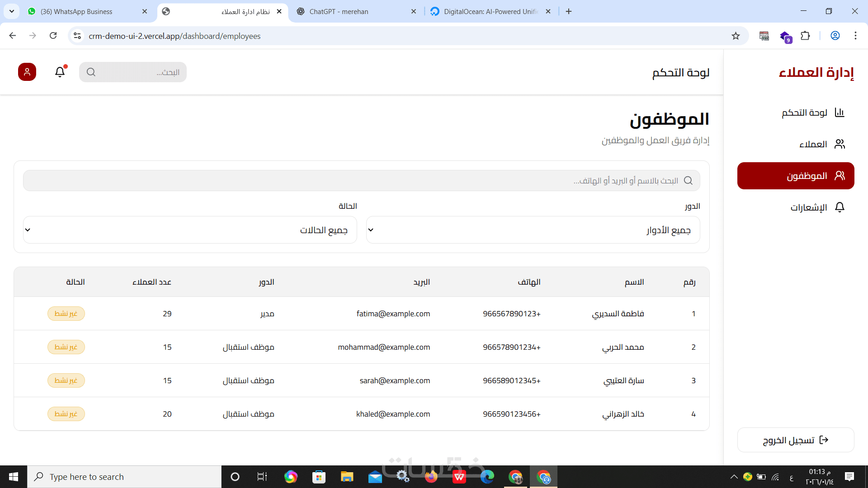Click the تسجيل الخروج logout button
The width and height of the screenshot is (868, 488).
tap(796, 440)
